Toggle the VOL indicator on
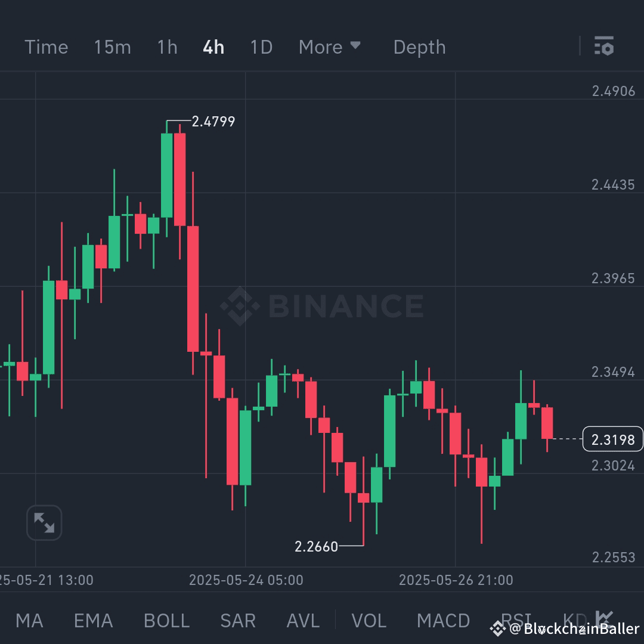Image resolution: width=644 pixels, height=644 pixels. tap(369, 621)
